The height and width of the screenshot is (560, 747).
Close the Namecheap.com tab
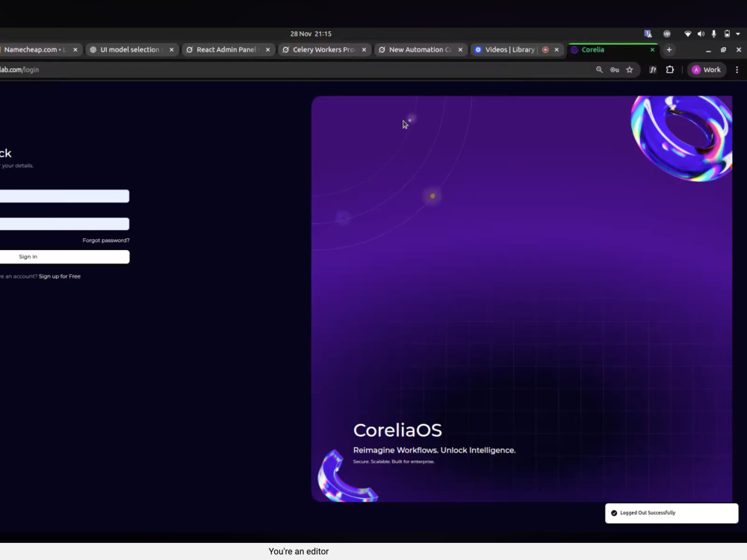[75, 49]
